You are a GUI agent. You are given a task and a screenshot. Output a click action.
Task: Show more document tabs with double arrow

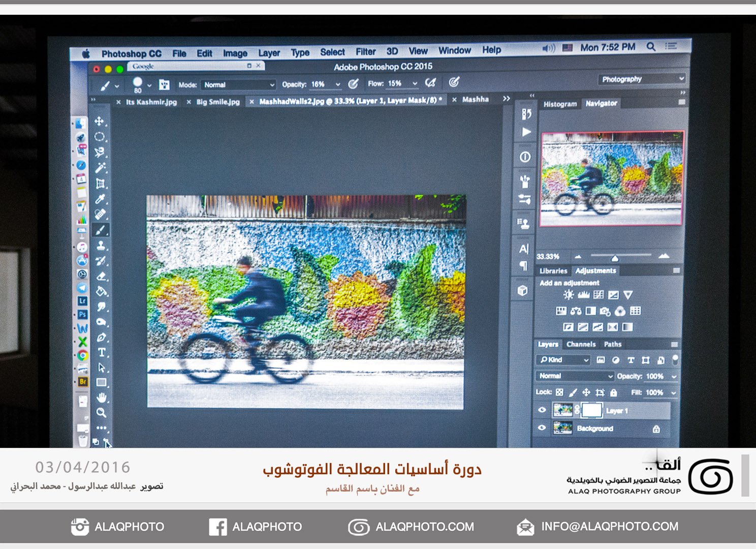507,99
